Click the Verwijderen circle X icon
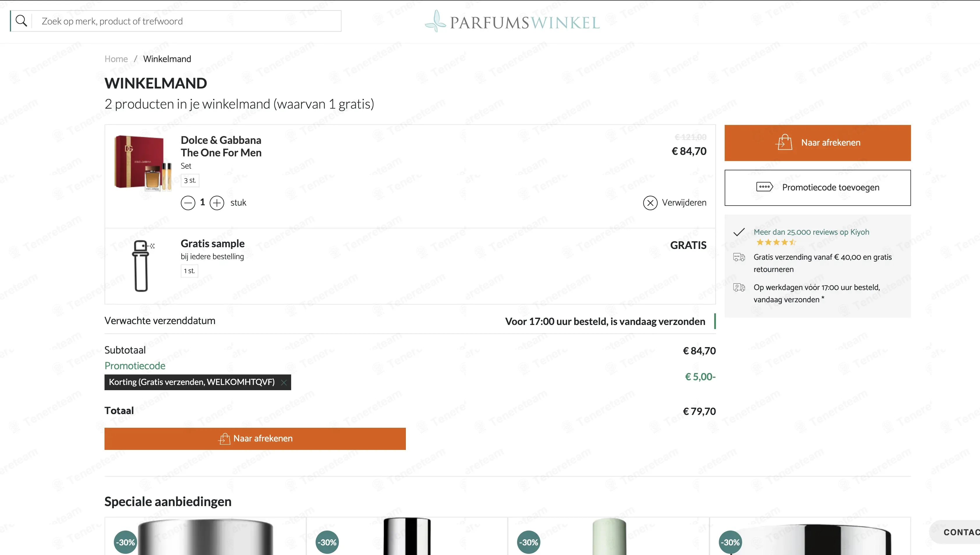This screenshot has height=555, width=980. (650, 203)
